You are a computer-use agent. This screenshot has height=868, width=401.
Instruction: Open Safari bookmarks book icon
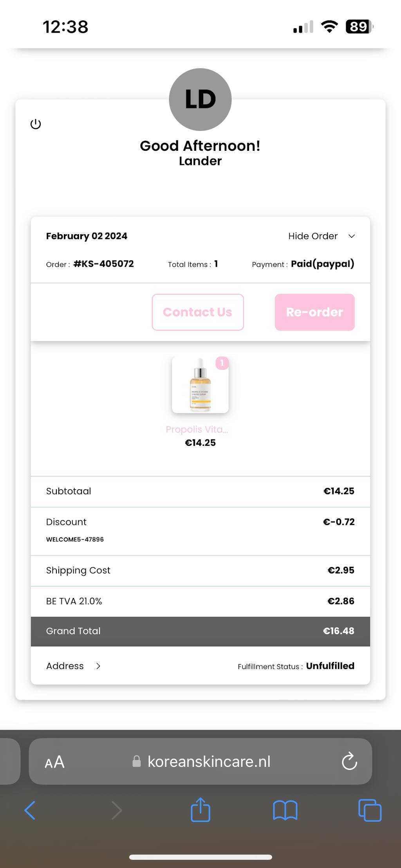(x=285, y=810)
